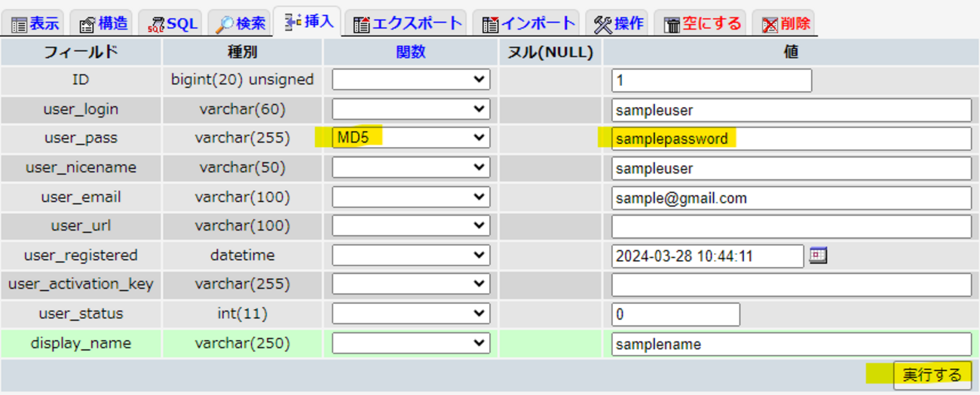Click the 'bigint(20) unsigned' type text

pos(242,79)
